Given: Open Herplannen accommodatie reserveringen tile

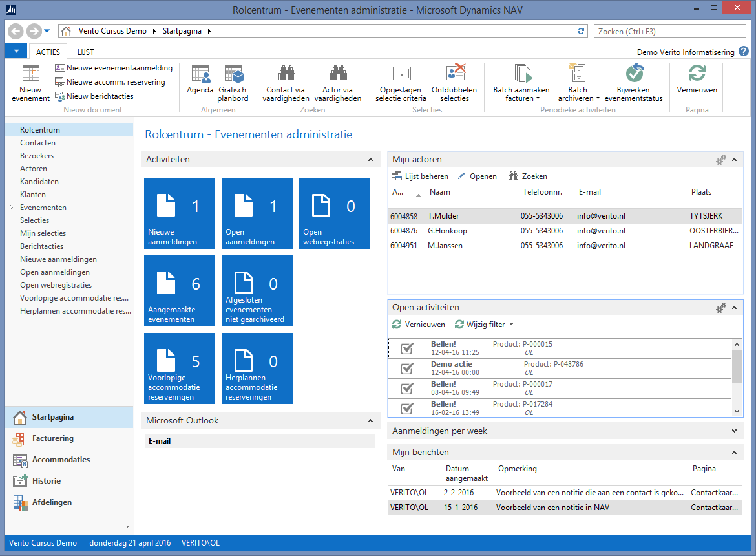Looking at the screenshot, I should click(x=257, y=369).
